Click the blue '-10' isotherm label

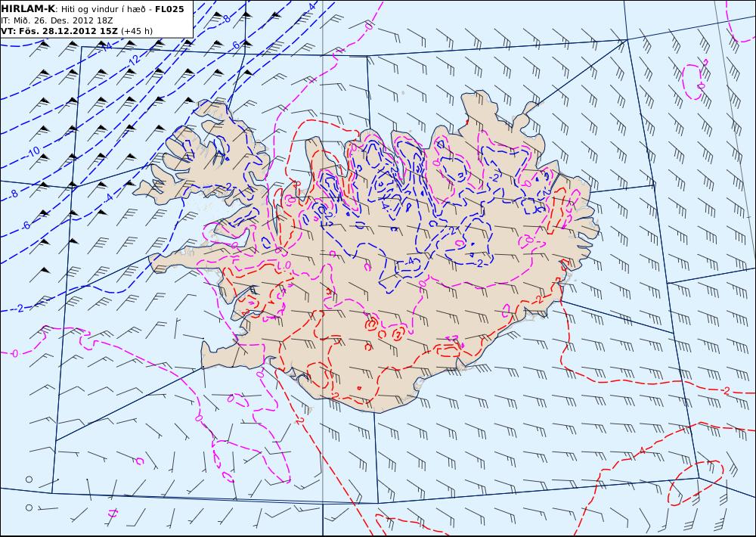33,153
